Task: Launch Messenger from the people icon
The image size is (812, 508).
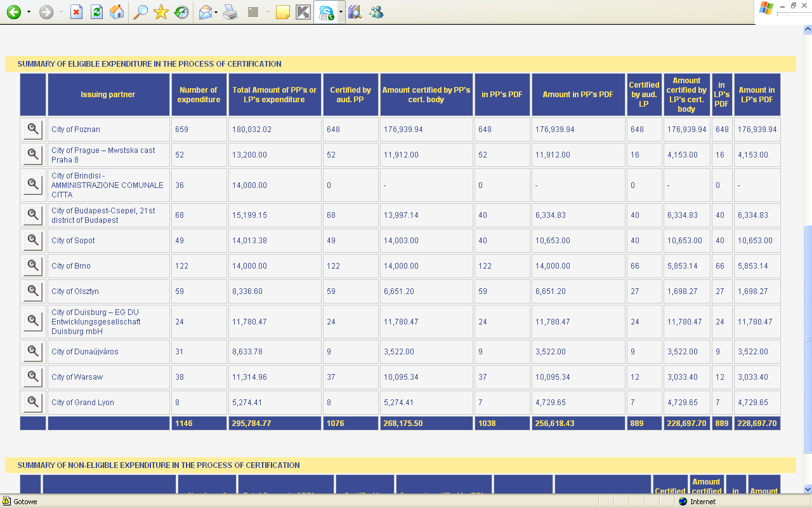Action: (376, 12)
